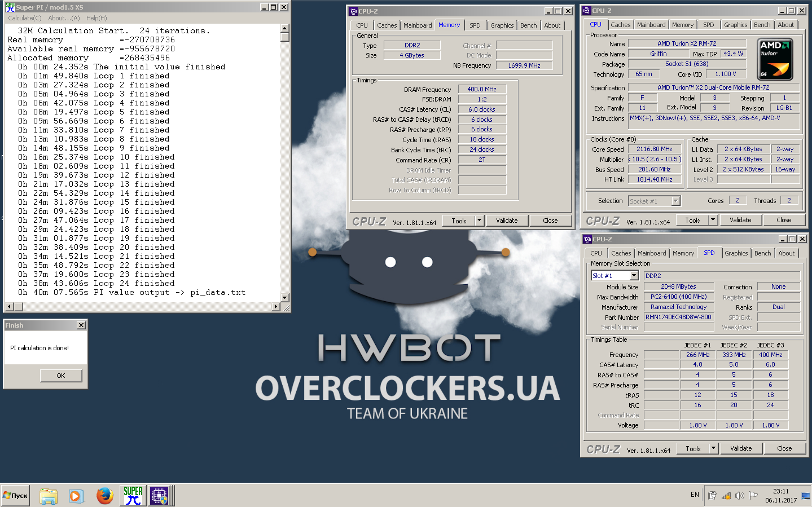
Task: Open Graphics tab in Memory window
Action: [x=502, y=25]
